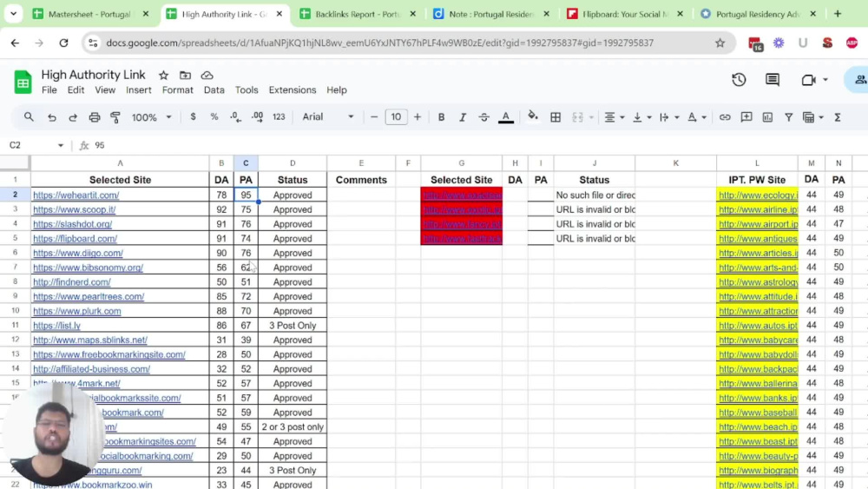This screenshot has width=868, height=489.
Task: Toggle strikethrough formatting
Action: 483,117
